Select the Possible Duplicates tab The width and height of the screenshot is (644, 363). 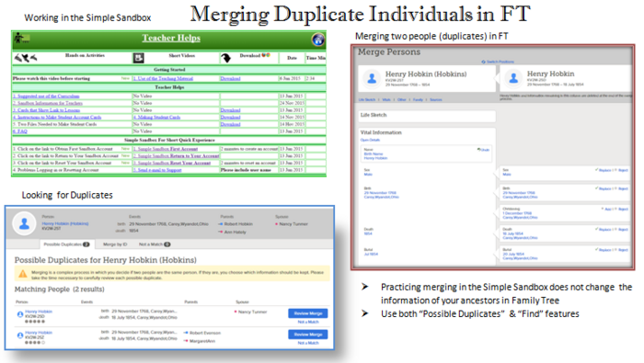(x=67, y=244)
